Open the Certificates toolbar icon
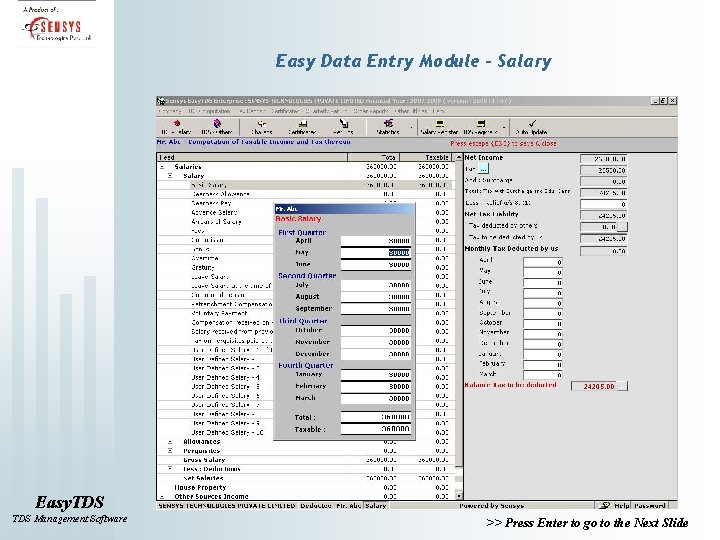This screenshot has height=540, width=720. (x=302, y=127)
